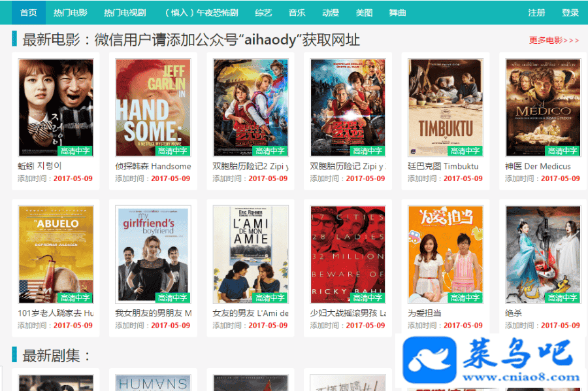The height and width of the screenshot is (391, 588).
Task: Open the Handsome movie poster
Action: [153, 107]
